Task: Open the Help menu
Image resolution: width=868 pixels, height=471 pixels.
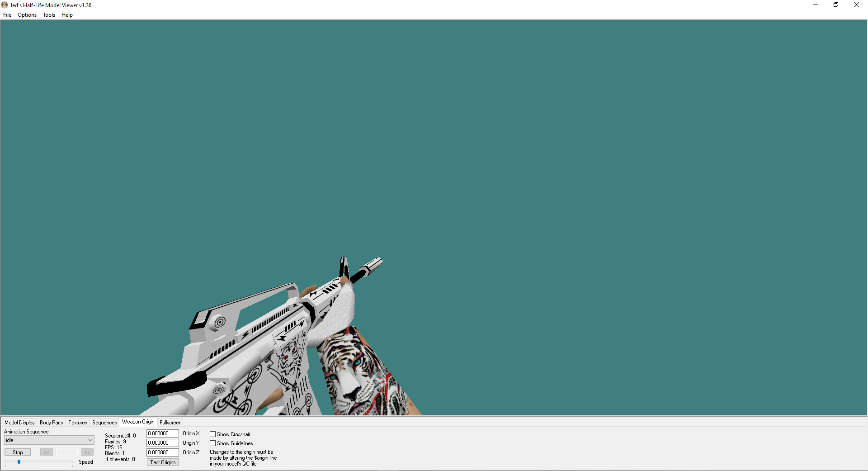Action: [67, 15]
